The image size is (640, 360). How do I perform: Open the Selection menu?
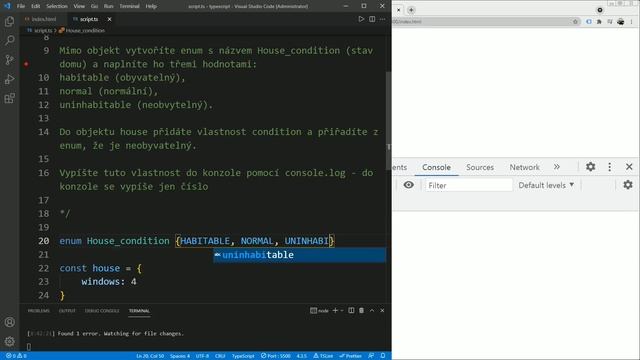(x=57, y=6)
